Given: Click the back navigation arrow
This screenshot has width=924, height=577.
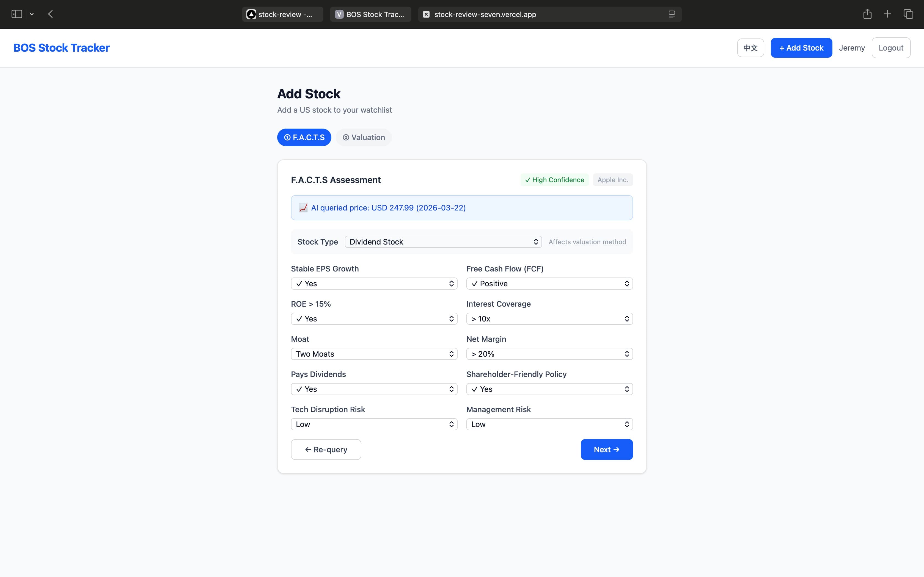Looking at the screenshot, I should (50, 14).
